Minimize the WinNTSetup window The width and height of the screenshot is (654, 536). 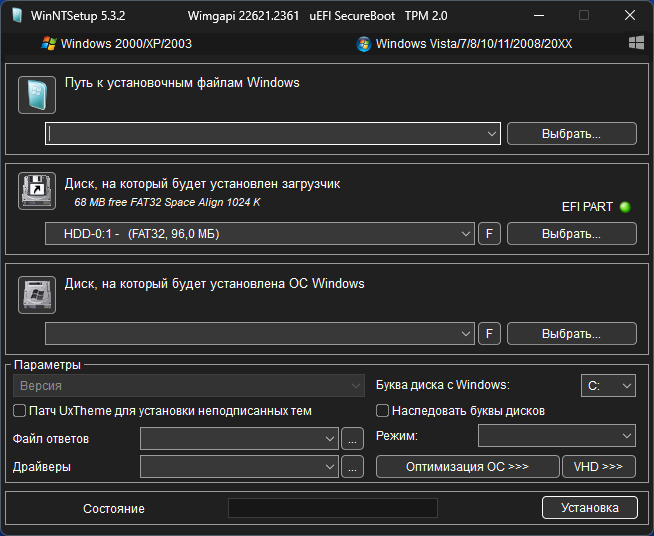click(539, 16)
